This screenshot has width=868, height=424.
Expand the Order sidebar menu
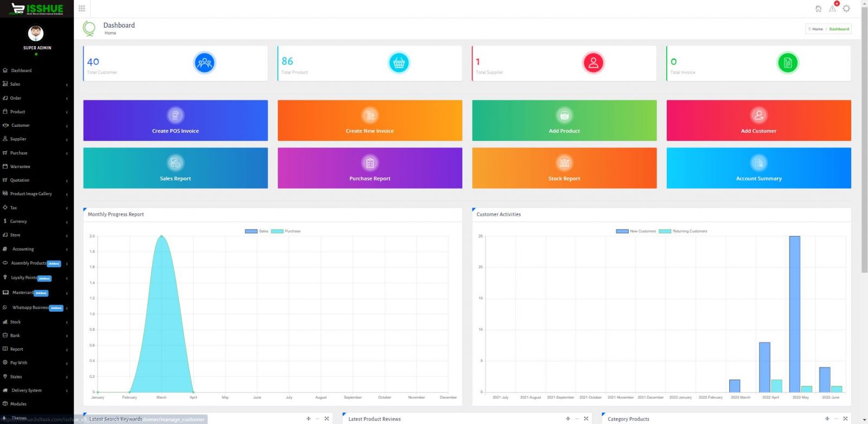(x=36, y=98)
